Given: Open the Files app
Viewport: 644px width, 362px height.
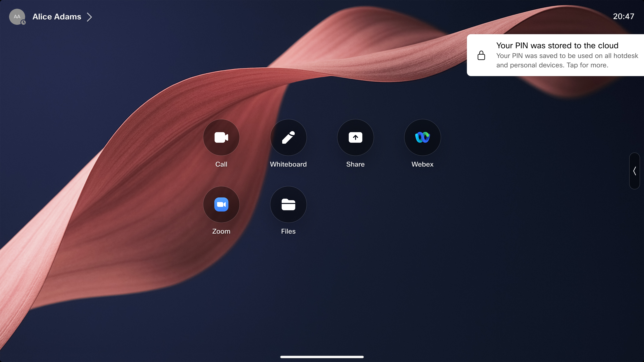Looking at the screenshot, I should pos(288,204).
